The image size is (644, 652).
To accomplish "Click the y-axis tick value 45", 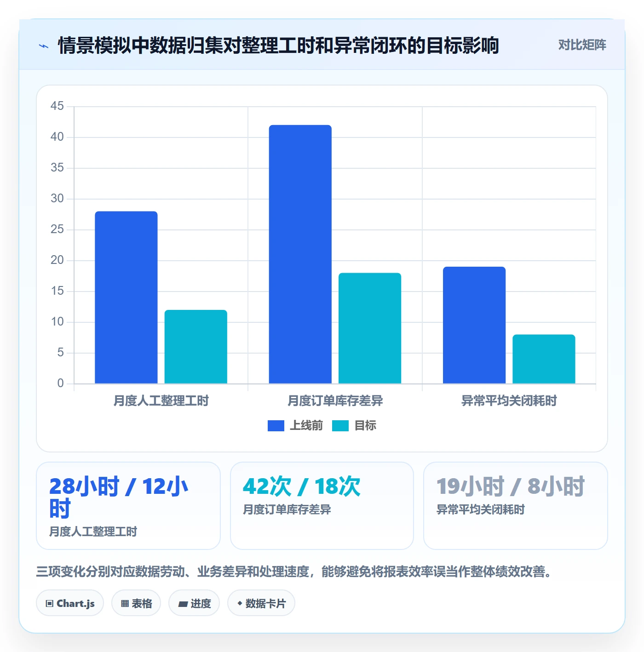I will point(57,106).
